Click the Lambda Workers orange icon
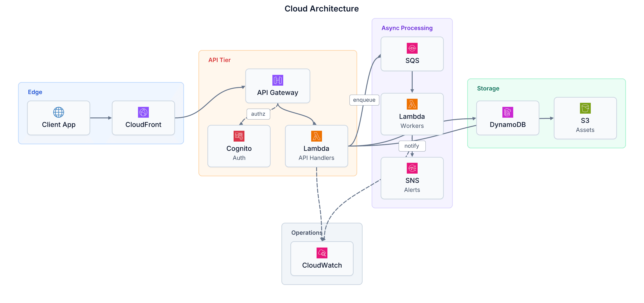Viewport: 644px width, 303px height. pyautogui.click(x=412, y=104)
